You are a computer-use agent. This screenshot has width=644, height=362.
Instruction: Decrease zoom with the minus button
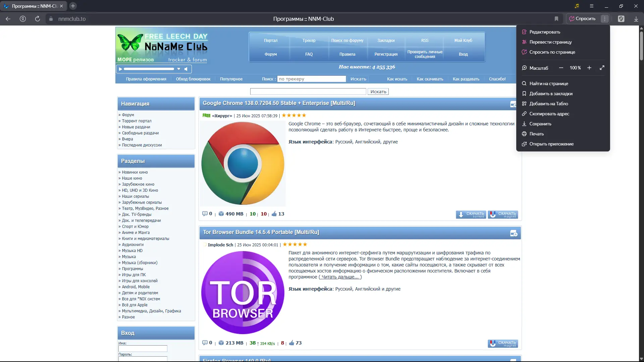[x=561, y=68]
